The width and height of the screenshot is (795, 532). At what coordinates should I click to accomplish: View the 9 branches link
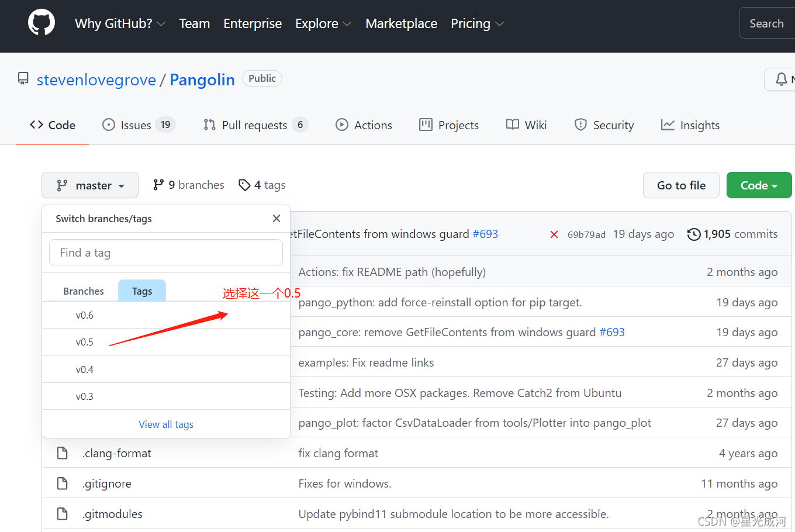[189, 185]
